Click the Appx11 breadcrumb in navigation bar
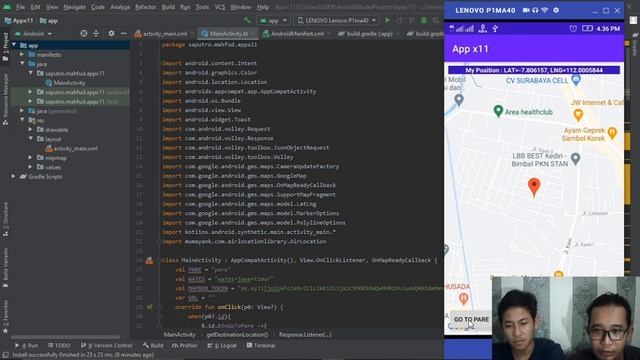 [x=19, y=20]
